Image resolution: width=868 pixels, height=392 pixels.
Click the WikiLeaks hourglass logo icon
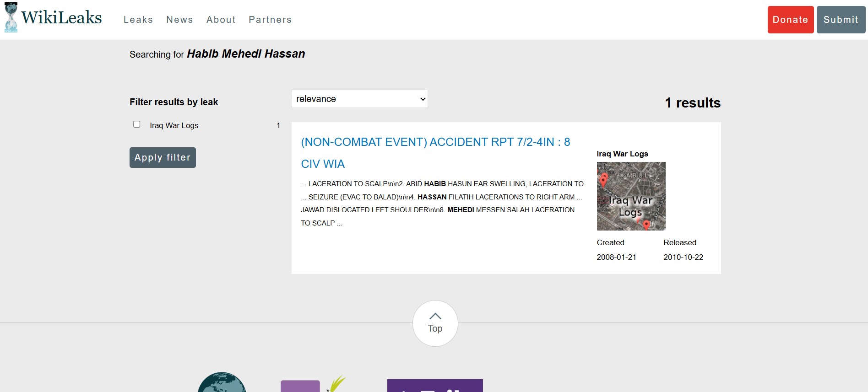(x=11, y=17)
